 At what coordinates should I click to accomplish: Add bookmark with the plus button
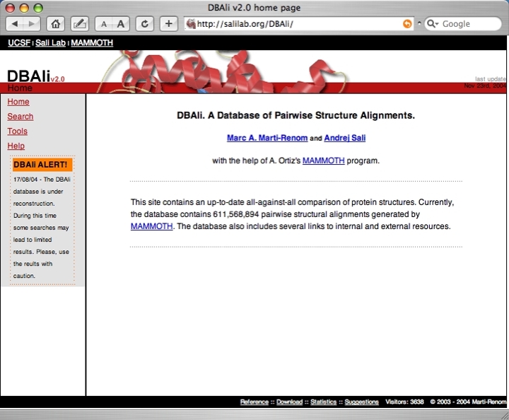pyautogui.click(x=168, y=24)
